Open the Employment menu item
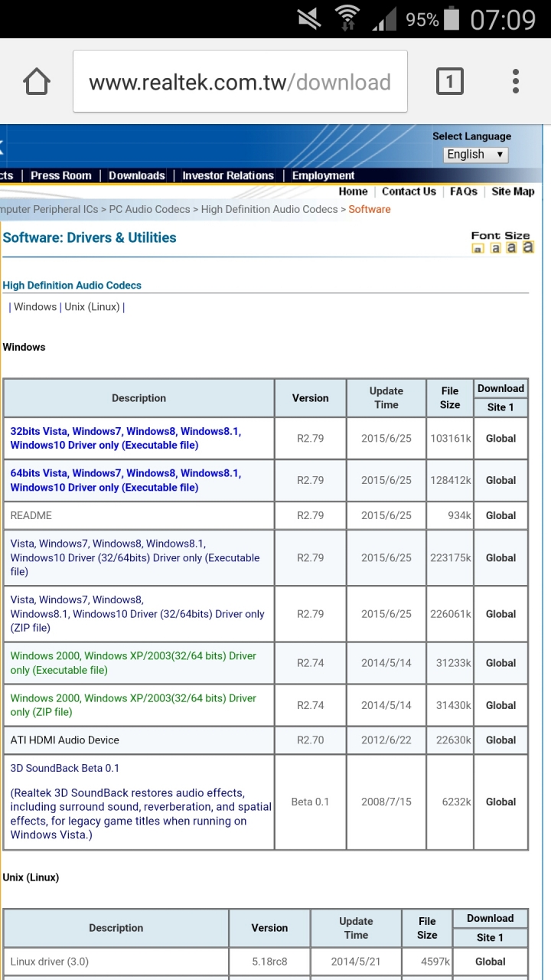551x980 pixels. click(323, 175)
